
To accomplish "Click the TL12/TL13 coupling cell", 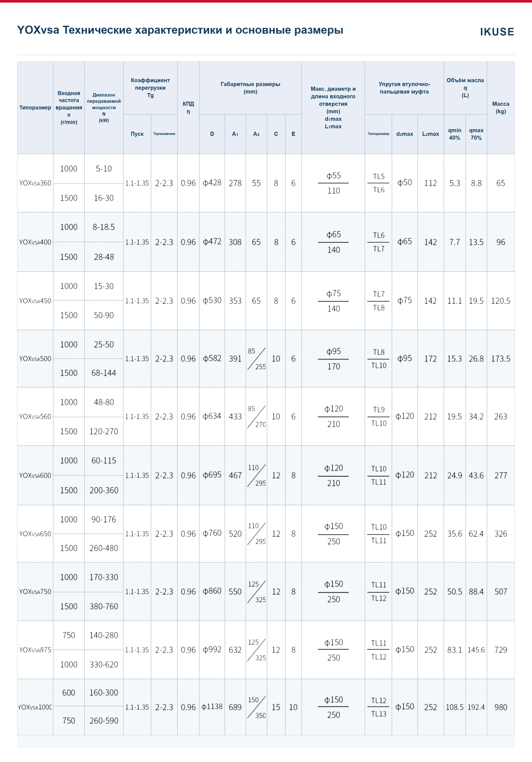I will tap(378, 707).
